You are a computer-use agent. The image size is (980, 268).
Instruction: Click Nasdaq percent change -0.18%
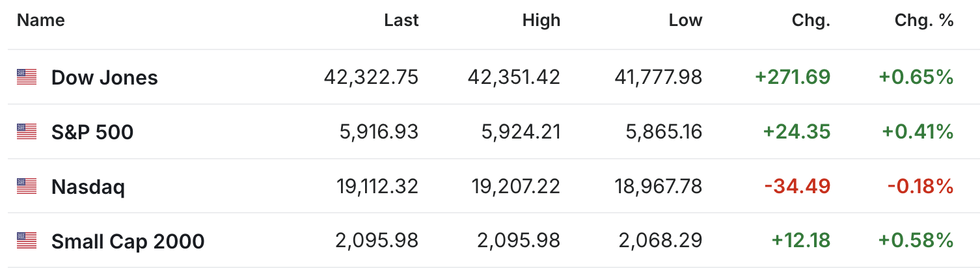coord(921,187)
